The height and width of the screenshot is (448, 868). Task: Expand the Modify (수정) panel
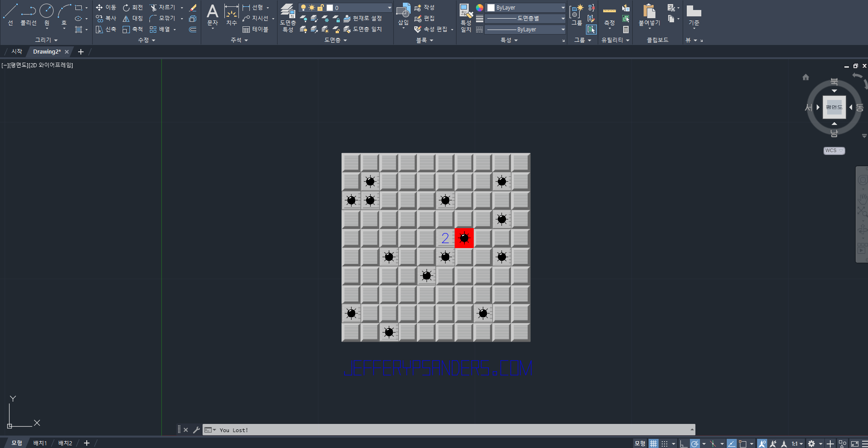click(147, 40)
